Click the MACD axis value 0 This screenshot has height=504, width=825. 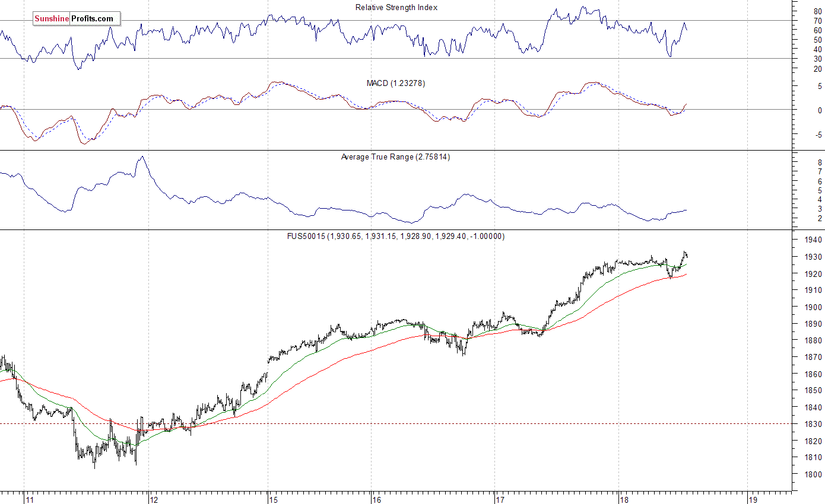820,110
